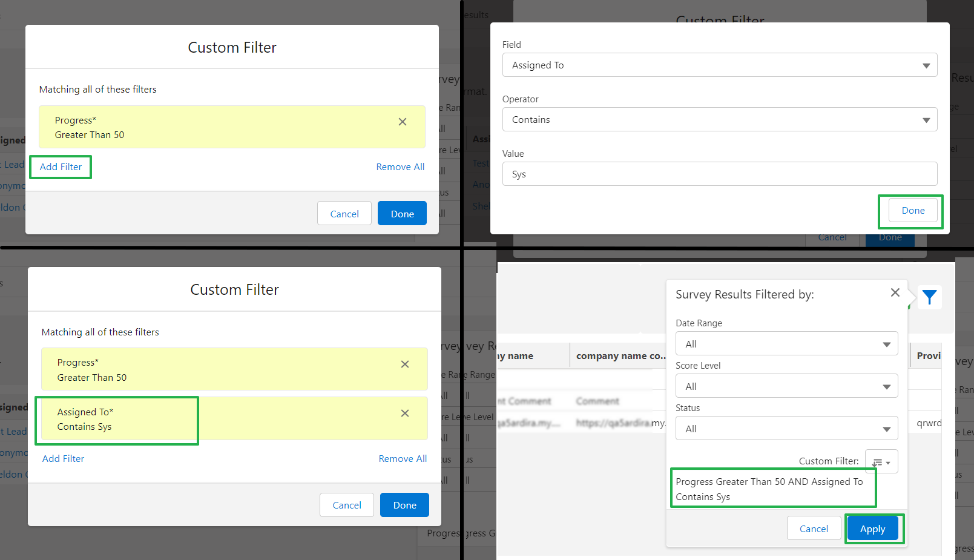Expand the Field dropdown showing Assigned To
This screenshot has width=974, height=560.
(x=719, y=65)
